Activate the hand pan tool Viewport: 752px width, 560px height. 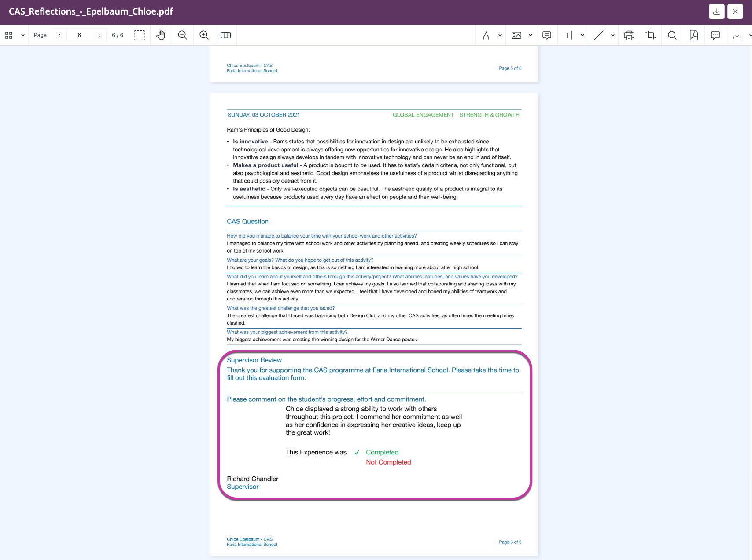click(161, 35)
